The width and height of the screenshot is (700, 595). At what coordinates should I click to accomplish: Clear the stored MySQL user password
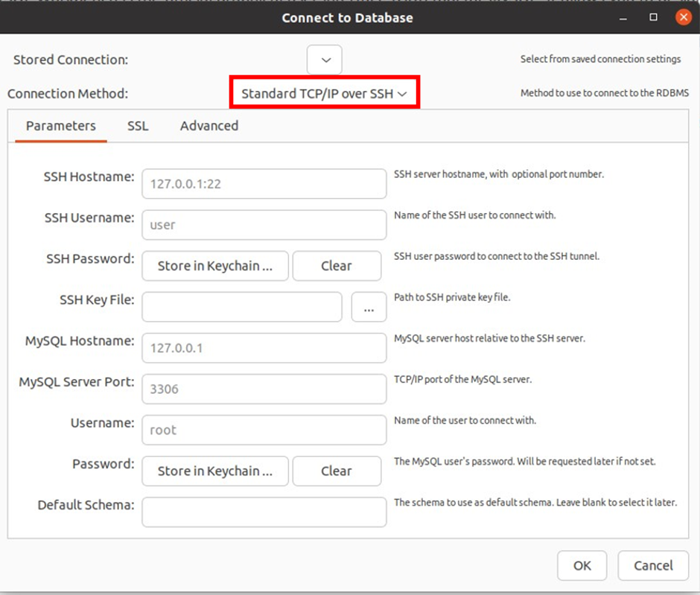pos(337,471)
